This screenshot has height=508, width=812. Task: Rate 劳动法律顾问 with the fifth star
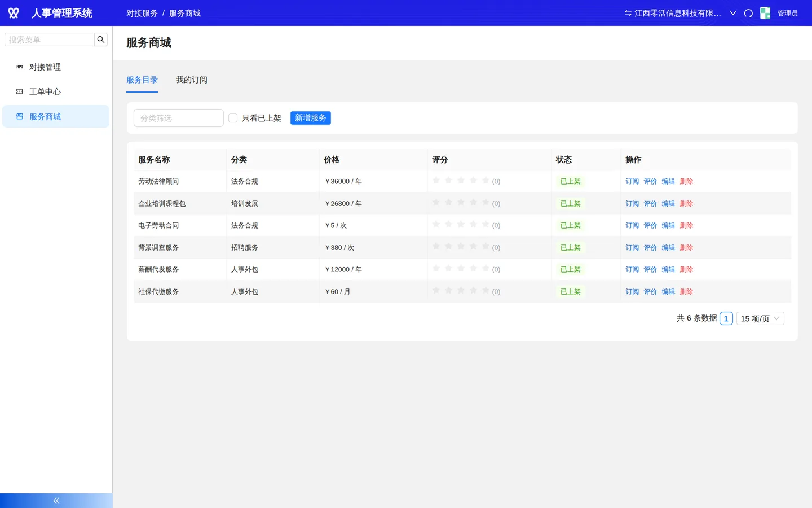point(486,181)
